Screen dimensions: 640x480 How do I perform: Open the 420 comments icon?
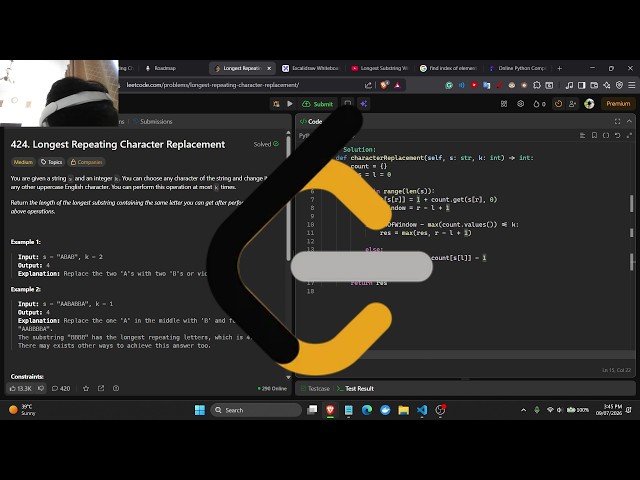[x=61, y=389]
